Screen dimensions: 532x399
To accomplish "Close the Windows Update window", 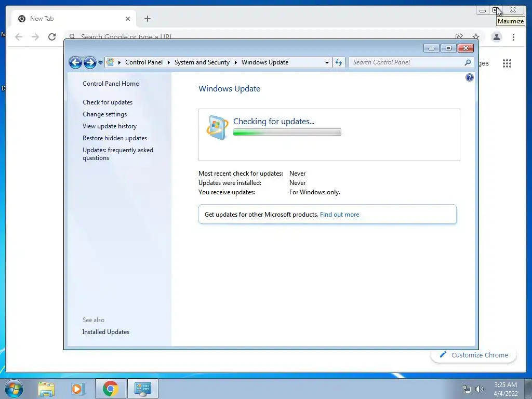I will point(465,48).
